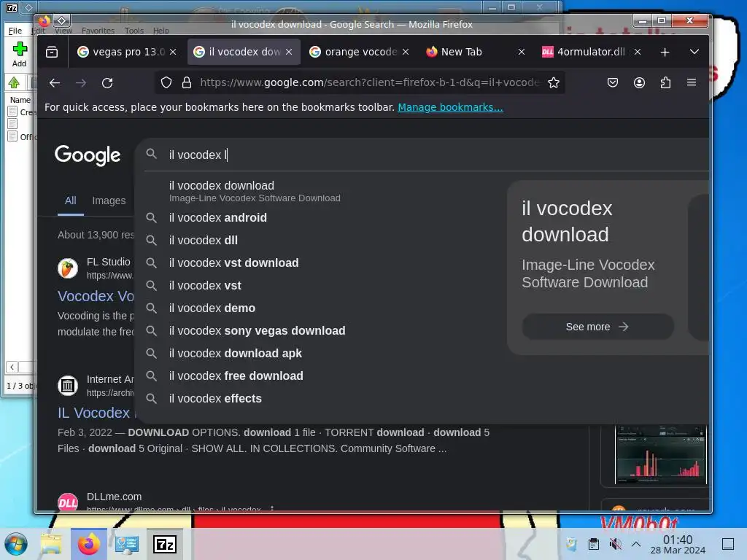Open DLLme.com result source
The width and height of the screenshot is (747, 560).
point(115,497)
